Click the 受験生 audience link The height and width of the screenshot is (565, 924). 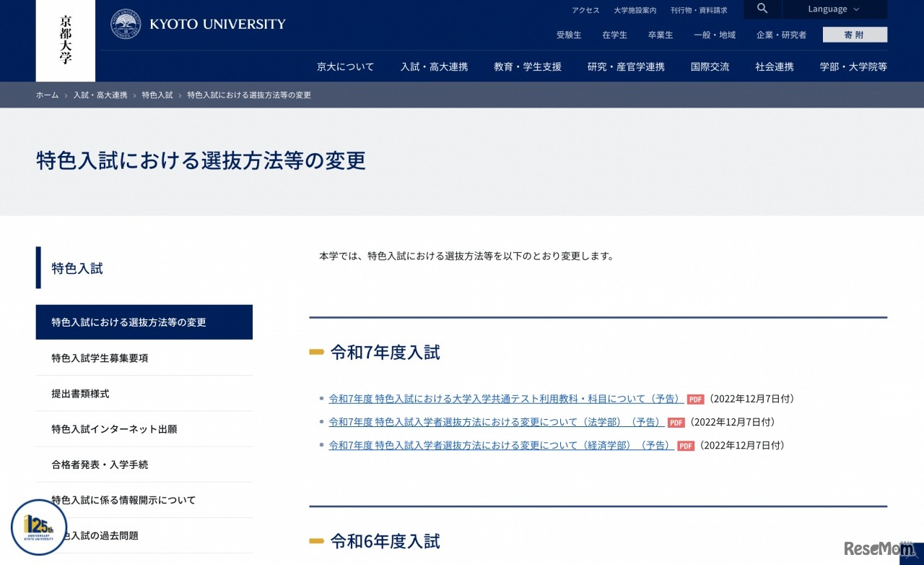click(x=569, y=35)
